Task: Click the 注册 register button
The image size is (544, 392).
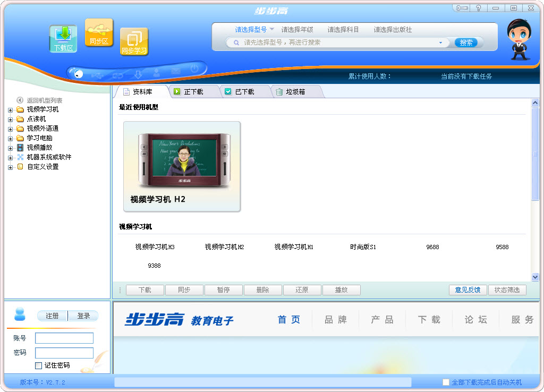Action: point(53,316)
